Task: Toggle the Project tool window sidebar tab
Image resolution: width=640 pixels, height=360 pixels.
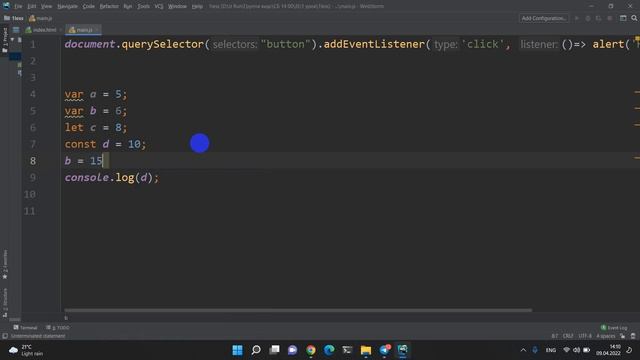Action: pyautogui.click(x=5, y=40)
